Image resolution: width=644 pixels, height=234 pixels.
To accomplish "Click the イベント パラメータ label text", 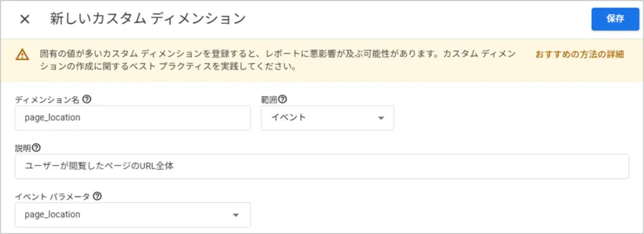I will click(x=53, y=196).
